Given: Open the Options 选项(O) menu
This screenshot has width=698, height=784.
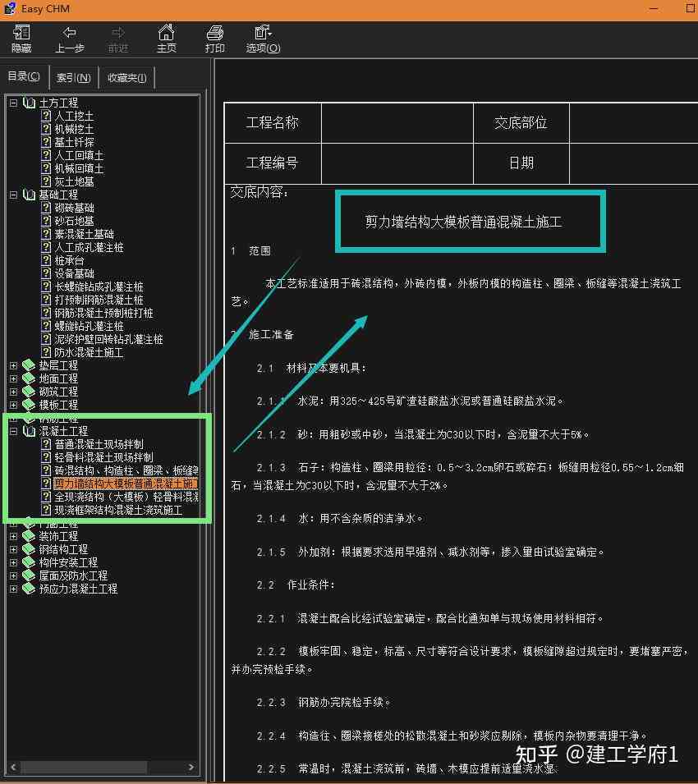Looking at the screenshot, I should coord(263,39).
